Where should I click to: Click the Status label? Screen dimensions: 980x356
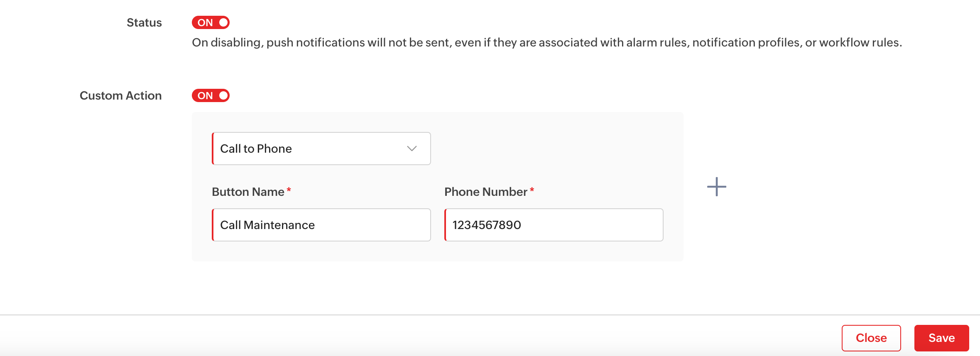coord(144,22)
